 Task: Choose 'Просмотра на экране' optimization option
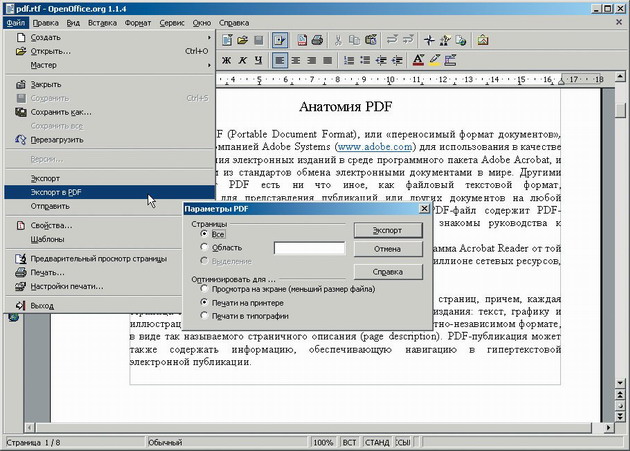204,289
